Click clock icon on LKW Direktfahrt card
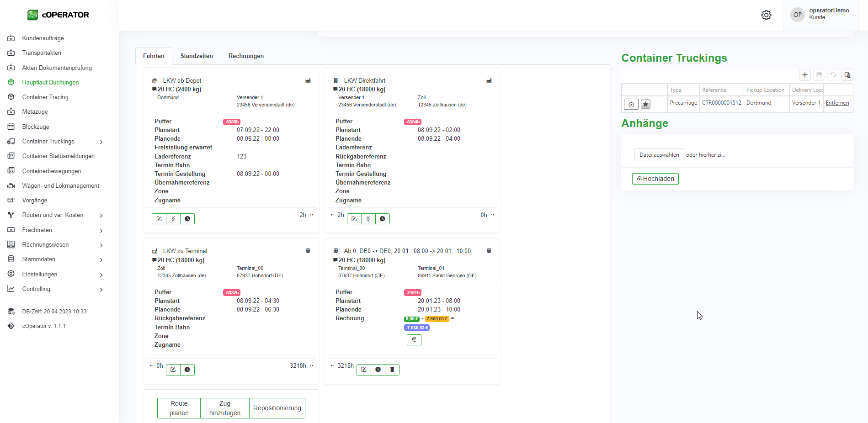This screenshot has width=868, height=423. pyautogui.click(x=383, y=219)
